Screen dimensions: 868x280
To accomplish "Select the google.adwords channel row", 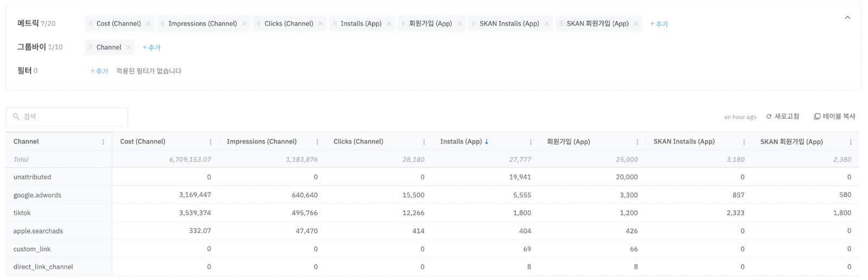I will pos(37,195).
